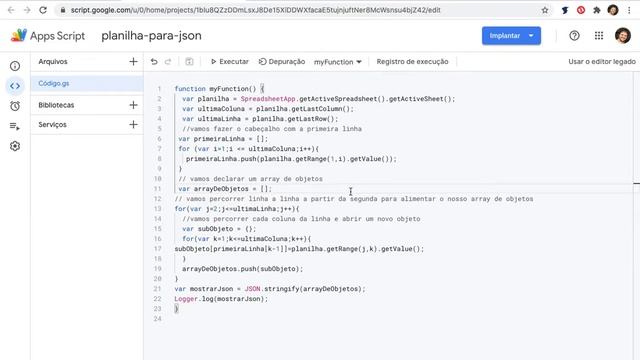The height and width of the screenshot is (360, 640).
Task: Select the Código.gs file
Action: [87, 83]
